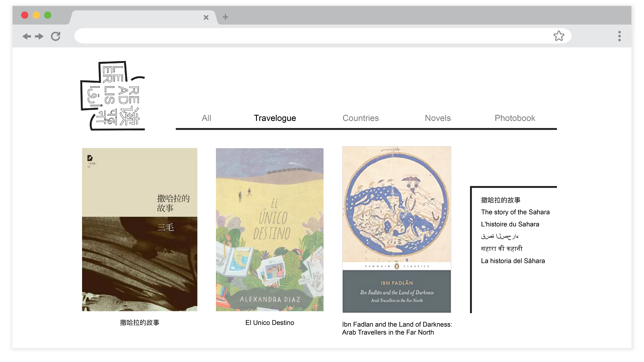
Task: Click the red close window button
Action: (25, 15)
